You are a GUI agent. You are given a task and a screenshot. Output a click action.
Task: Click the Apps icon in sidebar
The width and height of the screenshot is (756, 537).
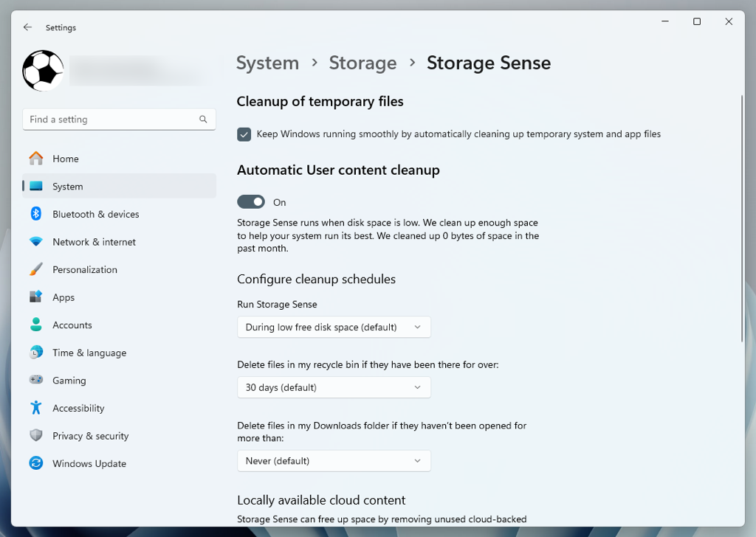(35, 297)
